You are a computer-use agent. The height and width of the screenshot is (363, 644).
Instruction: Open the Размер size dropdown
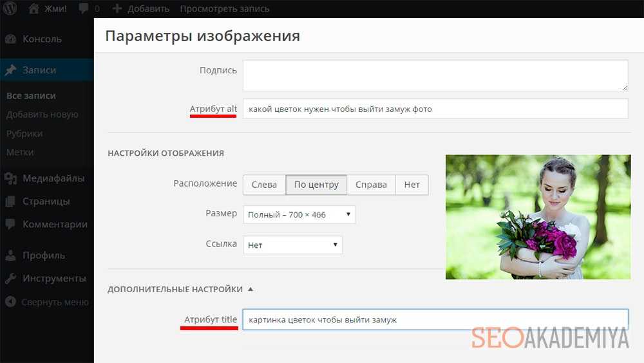(x=299, y=214)
